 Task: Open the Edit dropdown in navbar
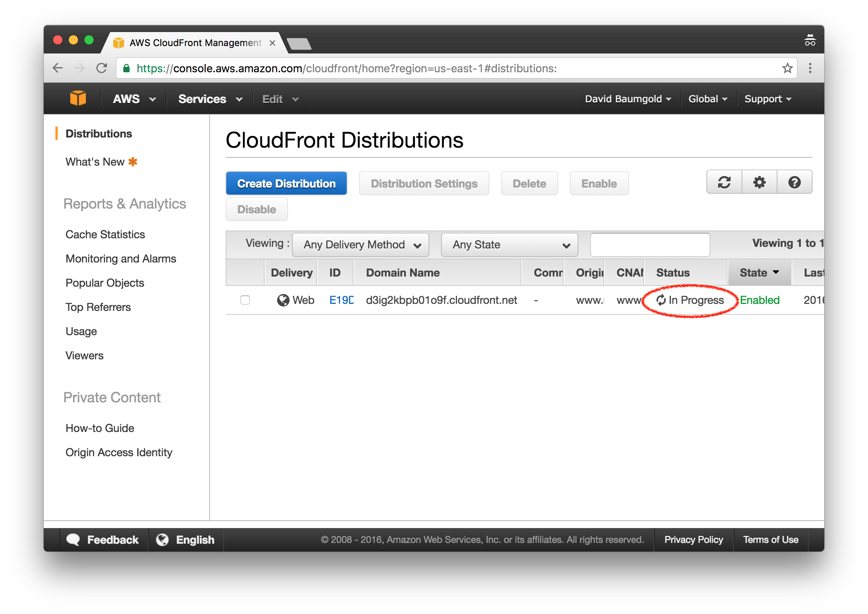coord(280,99)
